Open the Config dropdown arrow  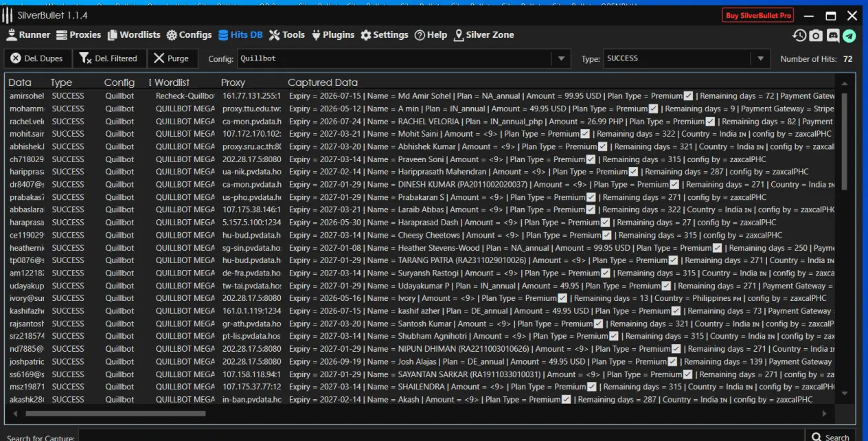point(562,58)
